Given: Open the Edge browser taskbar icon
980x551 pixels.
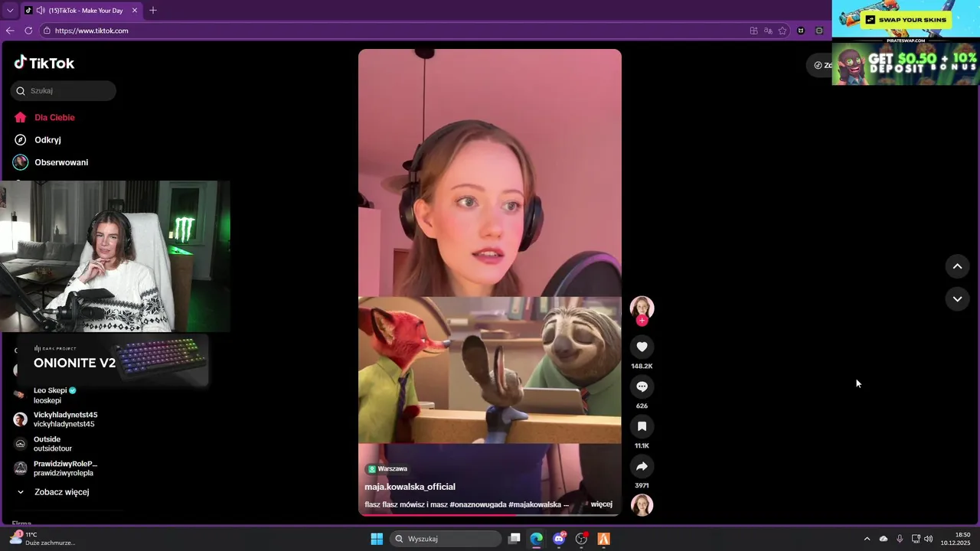Looking at the screenshot, I should pos(537,539).
